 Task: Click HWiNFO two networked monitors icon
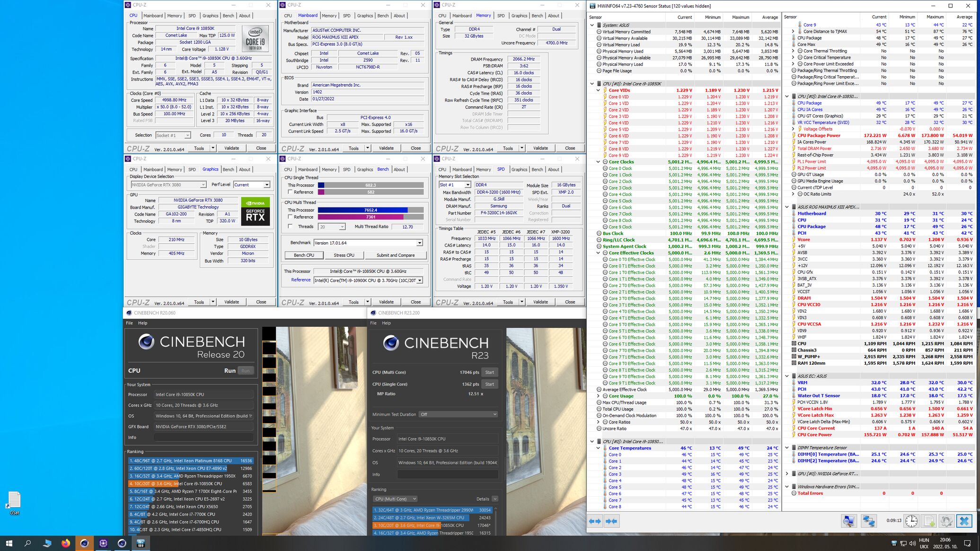point(868,521)
